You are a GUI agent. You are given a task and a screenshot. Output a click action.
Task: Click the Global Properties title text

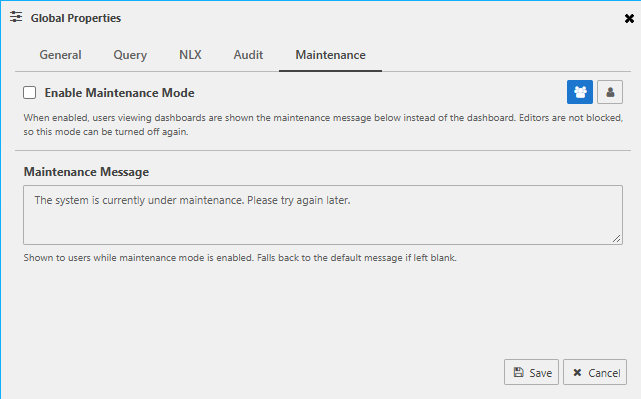76,18
